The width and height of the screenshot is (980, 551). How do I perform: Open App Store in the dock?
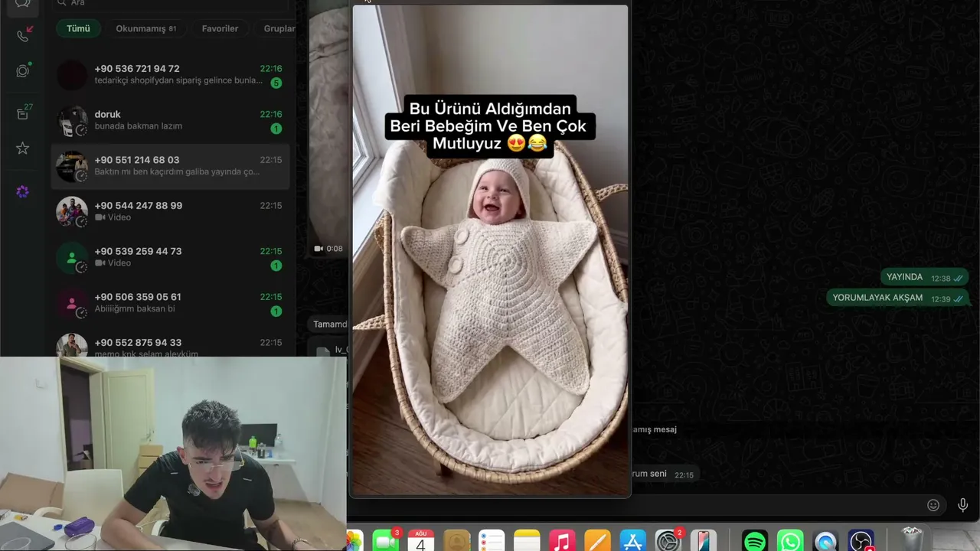(x=633, y=541)
